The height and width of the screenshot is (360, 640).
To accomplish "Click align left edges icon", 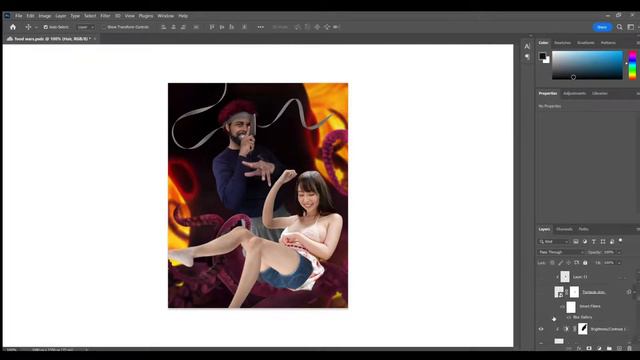I will pos(163,27).
